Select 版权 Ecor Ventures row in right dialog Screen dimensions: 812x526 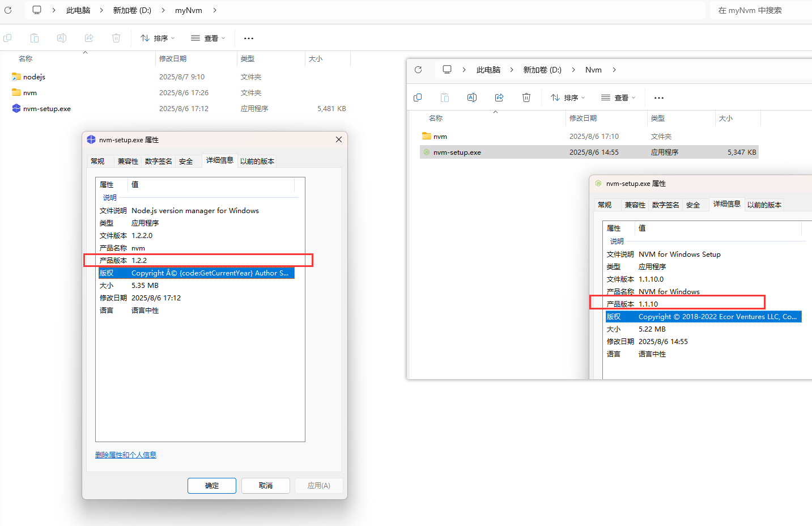pyautogui.click(x=703, y=317)
